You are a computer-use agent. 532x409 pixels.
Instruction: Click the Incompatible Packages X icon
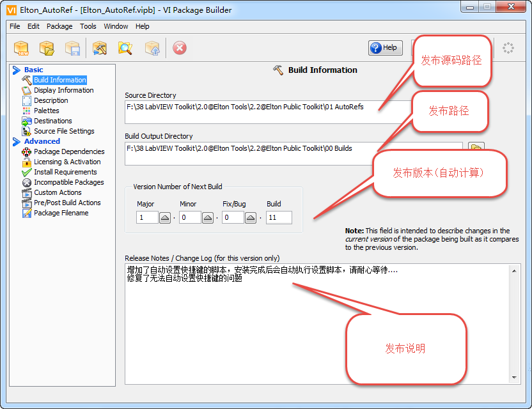point(27,183)
